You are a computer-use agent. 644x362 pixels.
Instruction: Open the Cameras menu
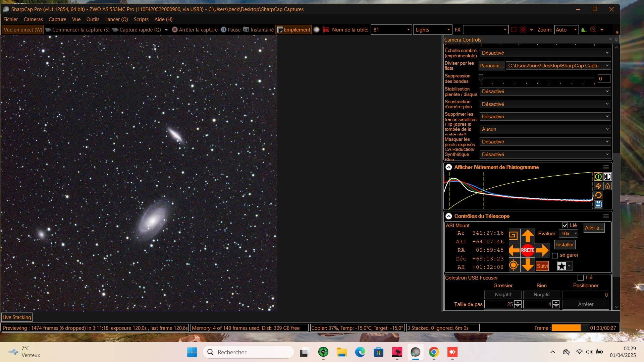tap(33, 19)
